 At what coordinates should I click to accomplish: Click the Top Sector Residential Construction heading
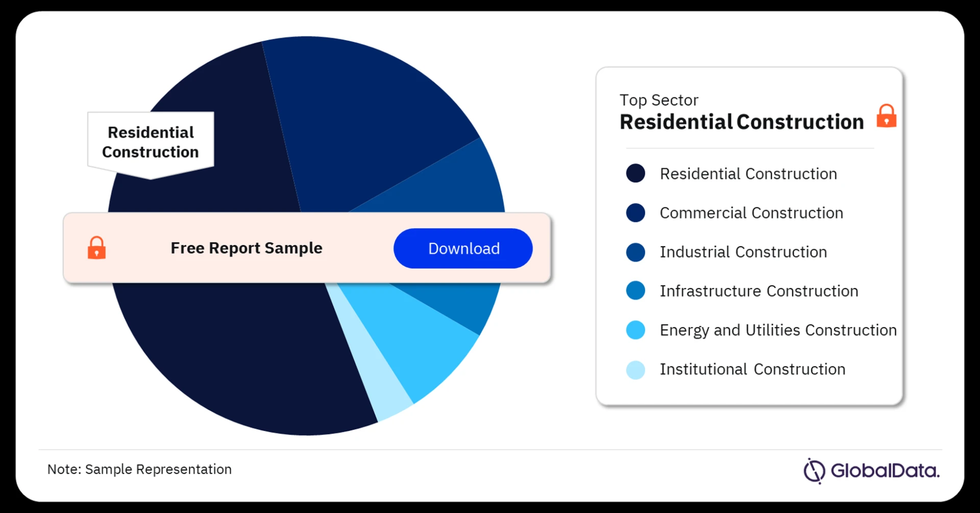(x=741, y=121)
